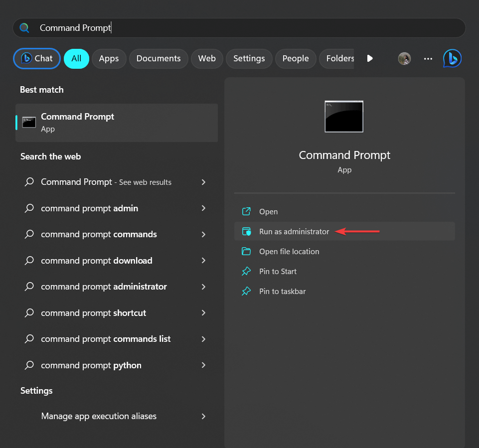
Task: Select the Settings filter tab
Action: (x=249, y=58)
